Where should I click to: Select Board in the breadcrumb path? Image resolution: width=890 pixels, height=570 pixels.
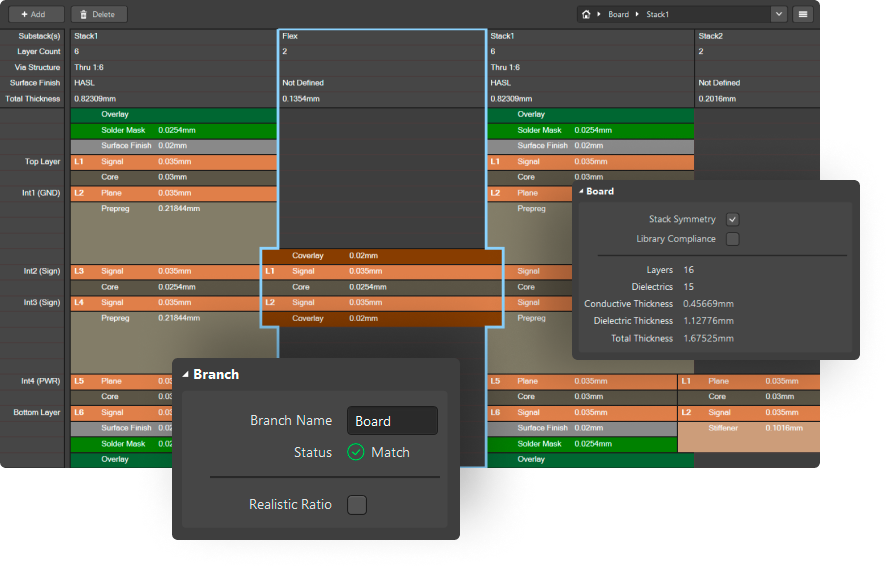coord(619,15)
